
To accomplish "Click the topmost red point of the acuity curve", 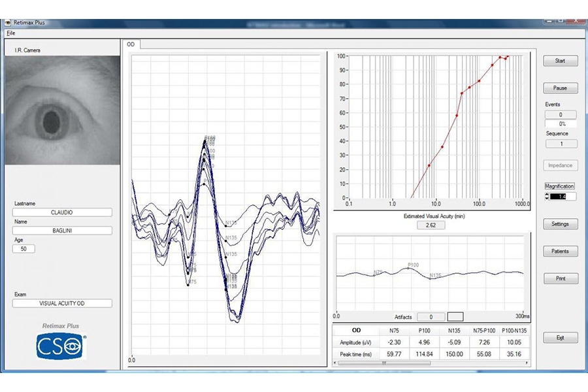I will [508, 56].
